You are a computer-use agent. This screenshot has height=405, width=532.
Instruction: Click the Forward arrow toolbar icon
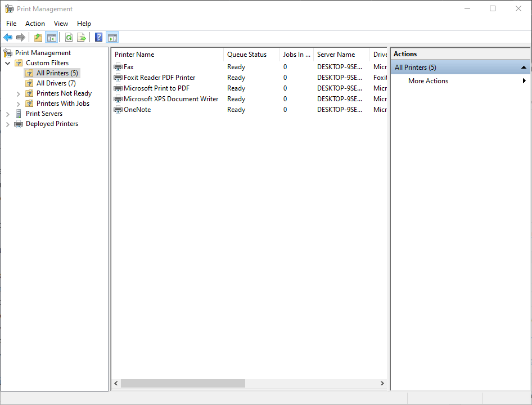21,37
